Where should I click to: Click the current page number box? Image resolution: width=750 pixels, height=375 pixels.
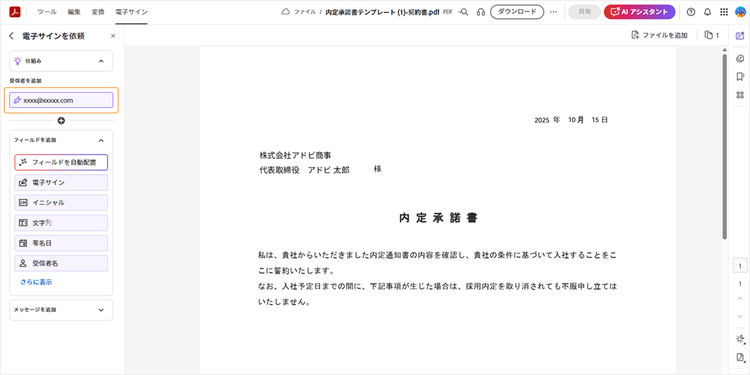pyautogui.click(x=740, y=266)
